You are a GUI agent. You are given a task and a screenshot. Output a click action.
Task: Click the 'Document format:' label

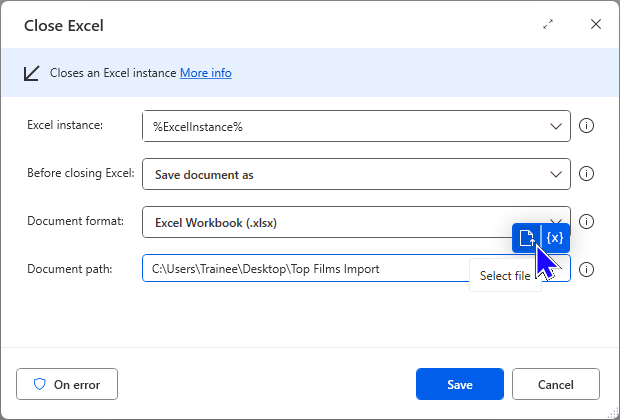75,221
